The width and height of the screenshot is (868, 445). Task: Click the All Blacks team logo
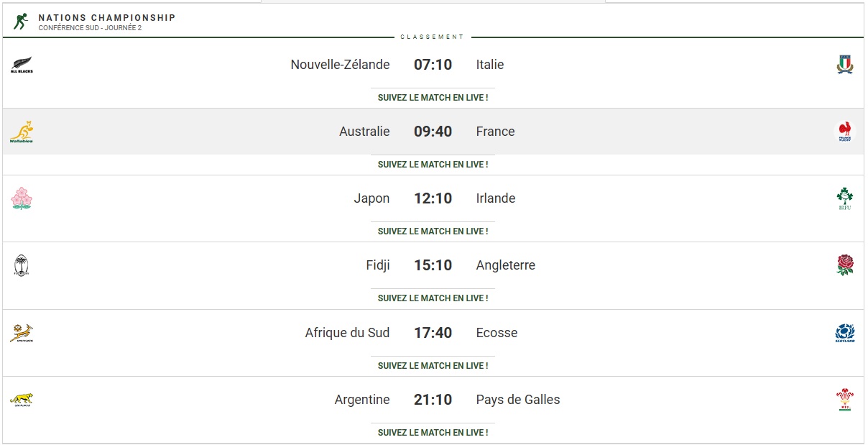pos(22,65)
